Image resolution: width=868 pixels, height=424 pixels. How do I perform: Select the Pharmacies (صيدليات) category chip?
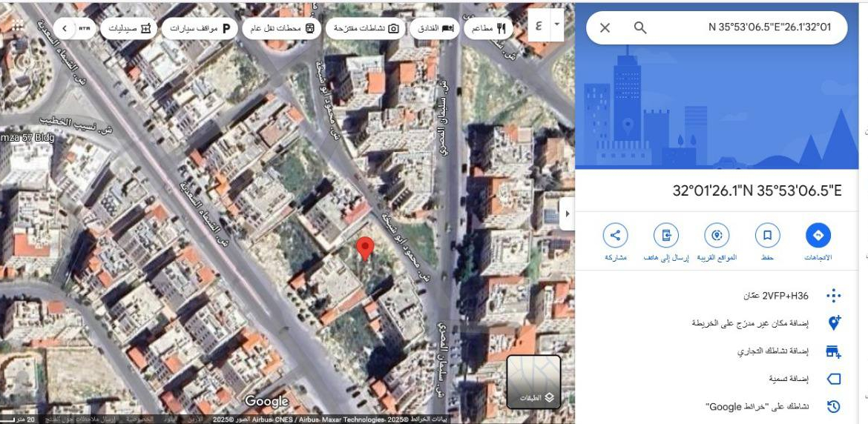[129, 29]
